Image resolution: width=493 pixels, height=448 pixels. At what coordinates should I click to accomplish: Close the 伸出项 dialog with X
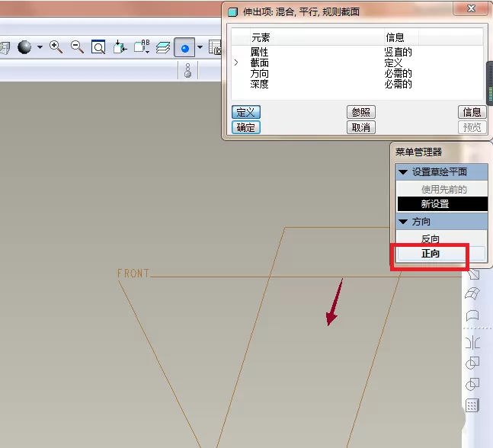(x=471, y=8)
